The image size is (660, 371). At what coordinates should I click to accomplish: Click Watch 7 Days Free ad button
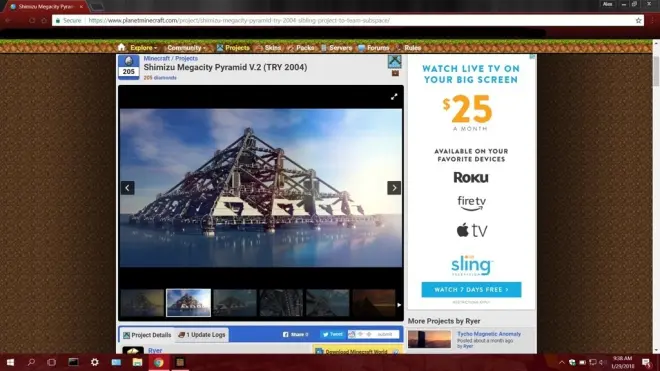tap(471, 290)
